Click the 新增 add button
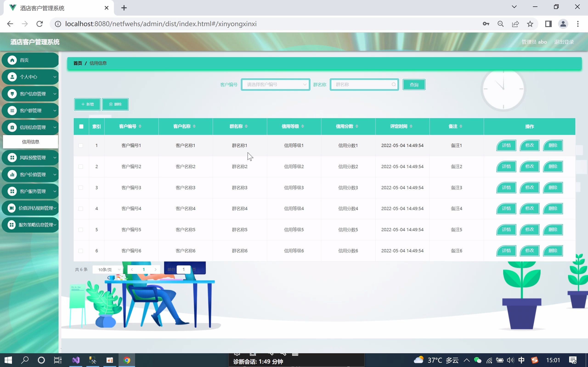The image size is (588, 367). (x=87, y=104)
